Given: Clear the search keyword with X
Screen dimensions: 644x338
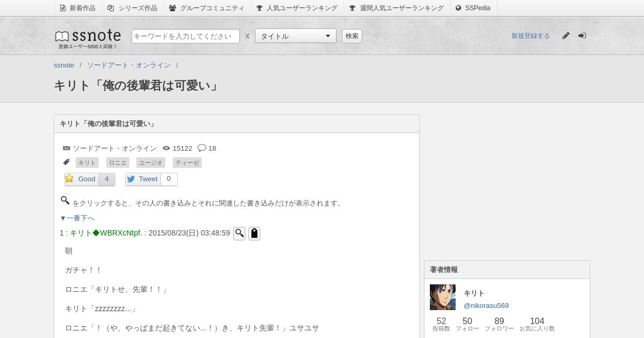Looking at the screenshot, I should point(247,36).
